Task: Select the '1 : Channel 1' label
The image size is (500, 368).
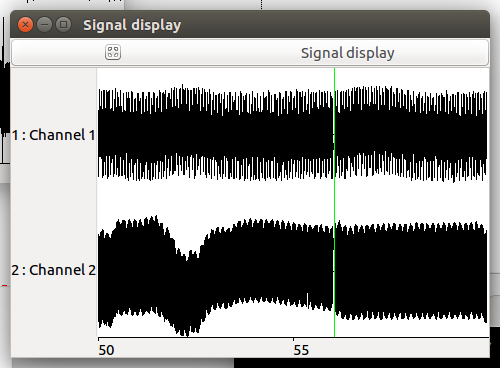Action: 53,135
